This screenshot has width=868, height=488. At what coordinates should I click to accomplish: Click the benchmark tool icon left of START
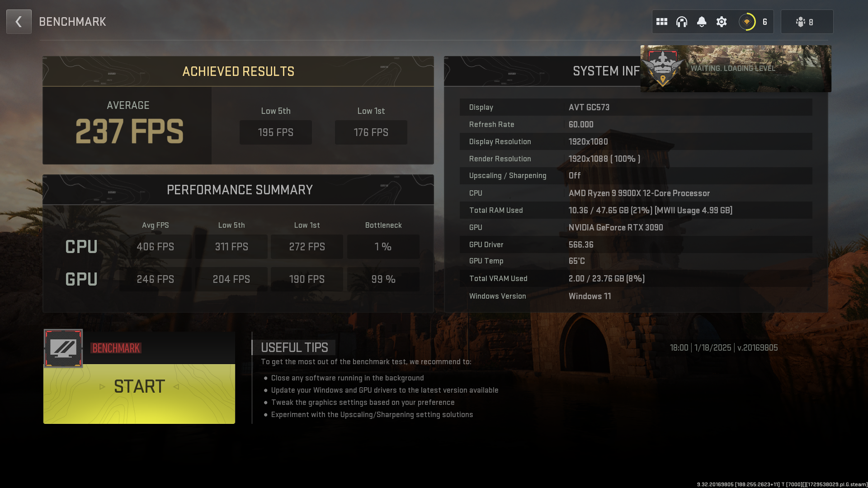tap(62, 348)
